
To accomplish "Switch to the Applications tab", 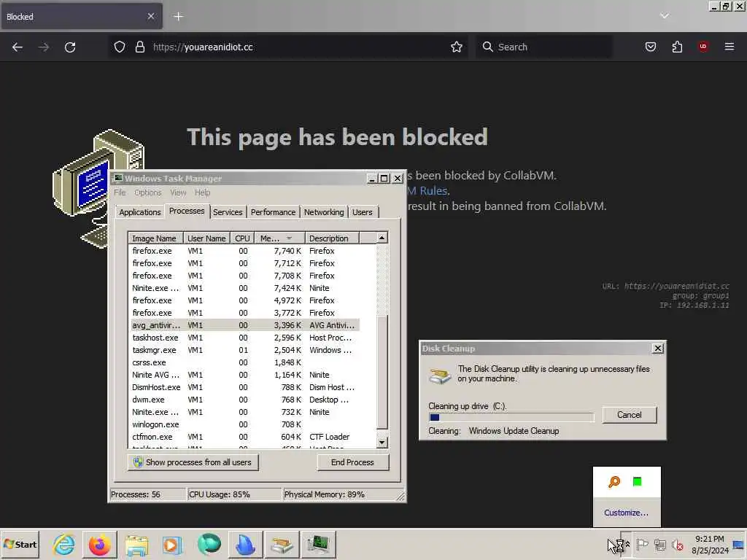I will click(139, 212).
